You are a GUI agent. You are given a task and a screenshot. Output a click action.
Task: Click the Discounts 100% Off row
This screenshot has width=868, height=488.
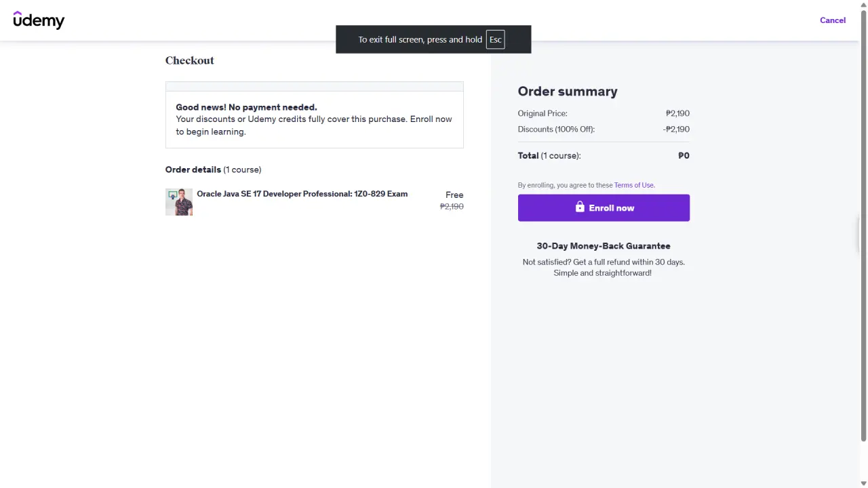point(604,129)
